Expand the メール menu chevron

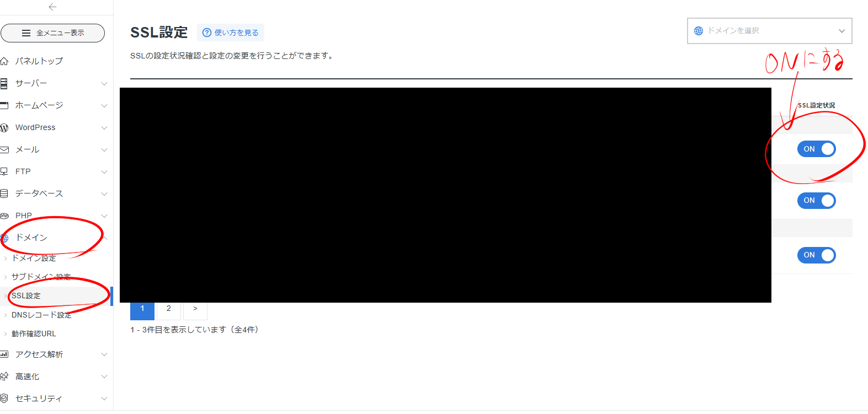(x=104, y=150)
